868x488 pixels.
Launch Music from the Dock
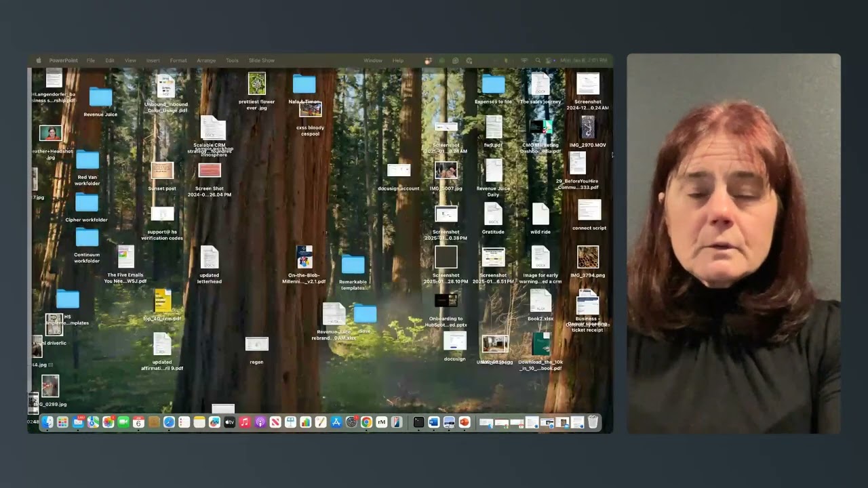(245, 422)
